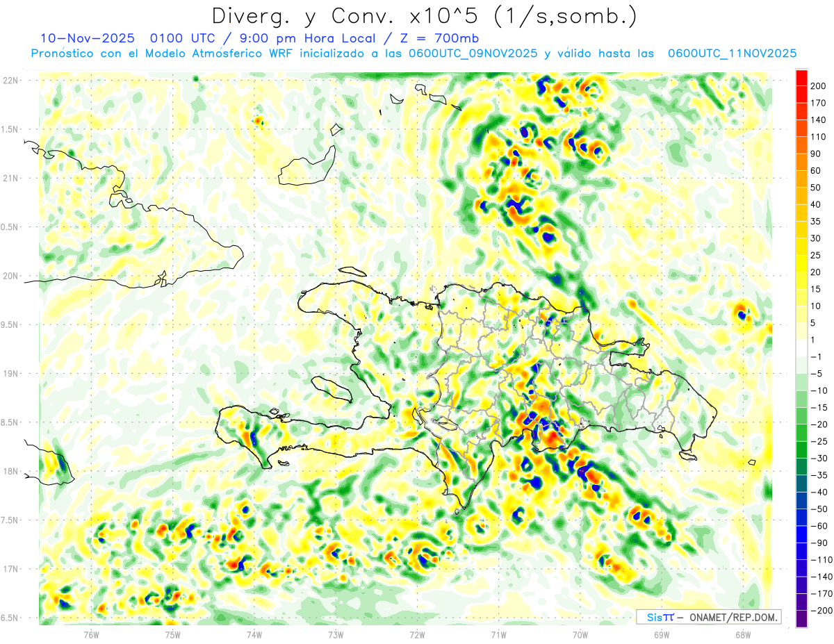
Task: Click the "76W" longitude label
Action: coord(91,634)
